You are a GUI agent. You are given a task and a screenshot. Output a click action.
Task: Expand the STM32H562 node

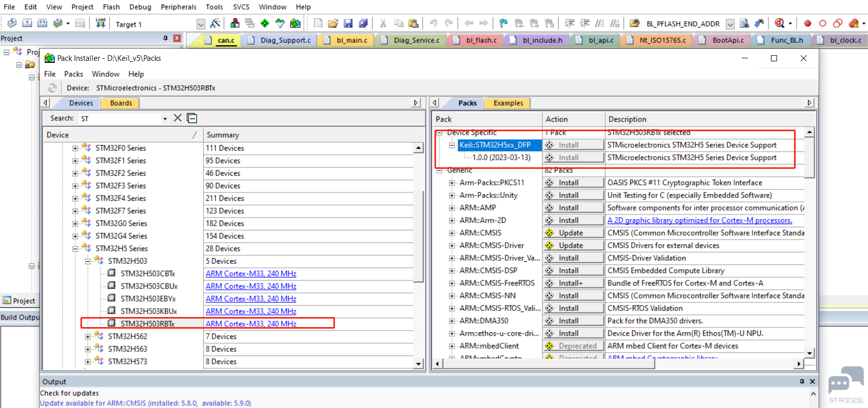(88, 337)
